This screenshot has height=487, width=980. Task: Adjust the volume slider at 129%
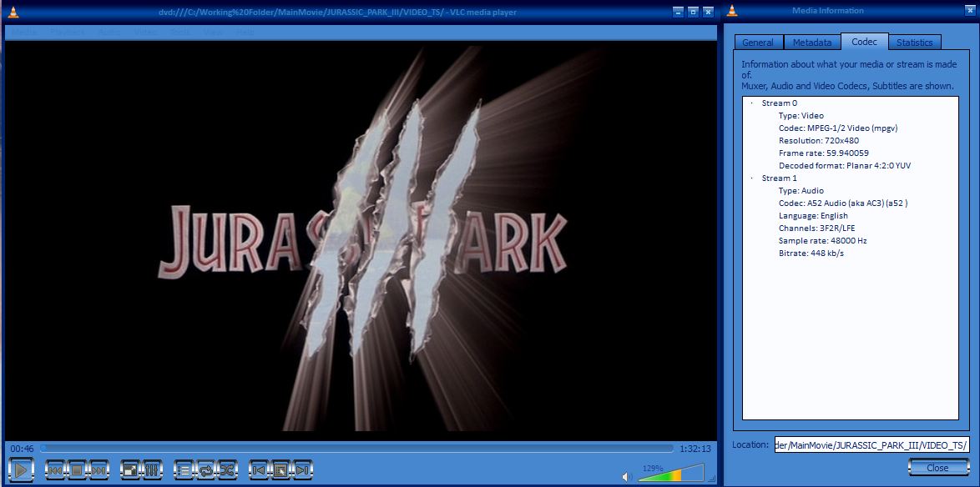pos(670,473)
